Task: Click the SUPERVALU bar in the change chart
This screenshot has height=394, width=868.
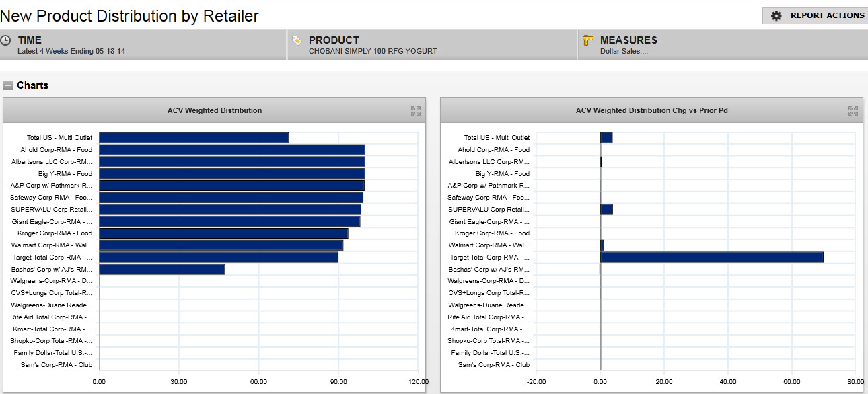Action: pos(606,210)
